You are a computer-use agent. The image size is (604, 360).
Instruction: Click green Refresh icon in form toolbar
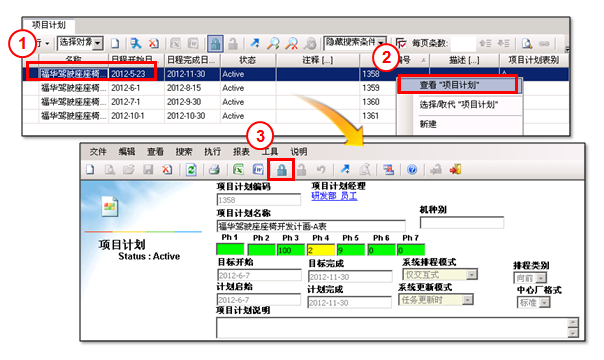tap(191, 169)
